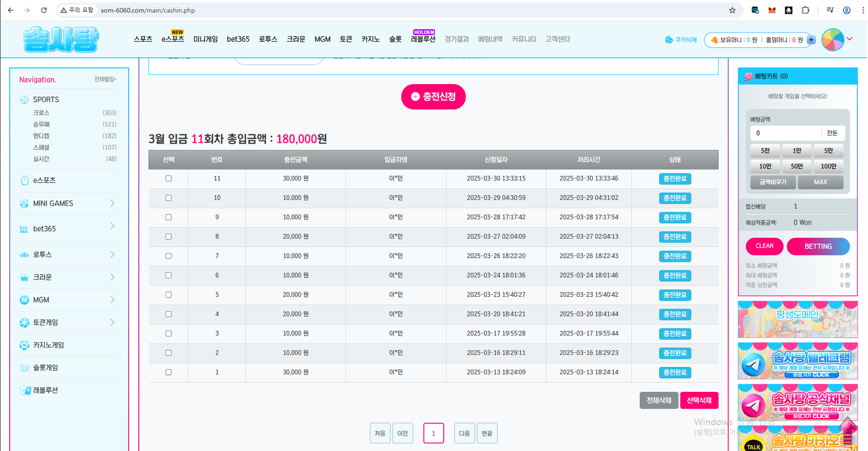Image resolution: width=868 pixels, height=451 pixels.
Task: Check the box for deposit row 11
Action: (x=169, y=179)
